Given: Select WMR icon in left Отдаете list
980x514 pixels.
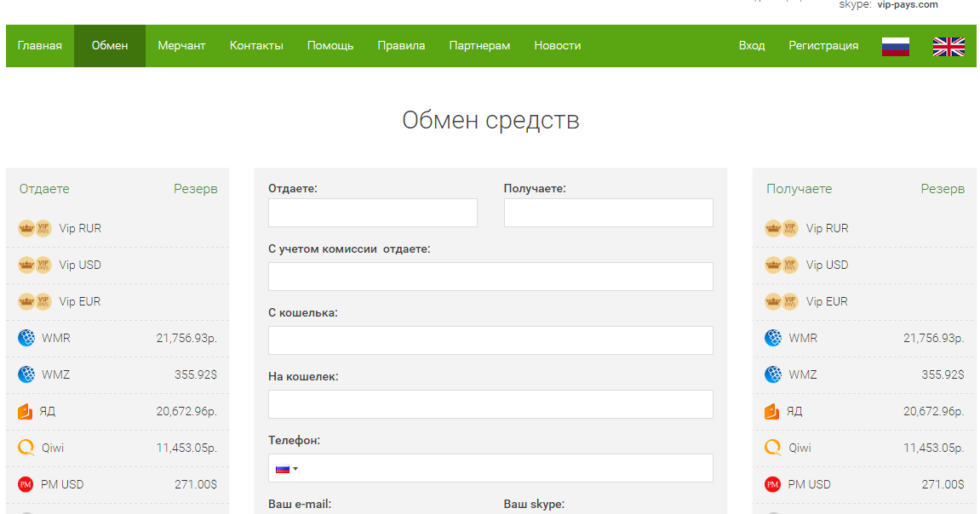Looking at the screenshot, I should (26, 338).
